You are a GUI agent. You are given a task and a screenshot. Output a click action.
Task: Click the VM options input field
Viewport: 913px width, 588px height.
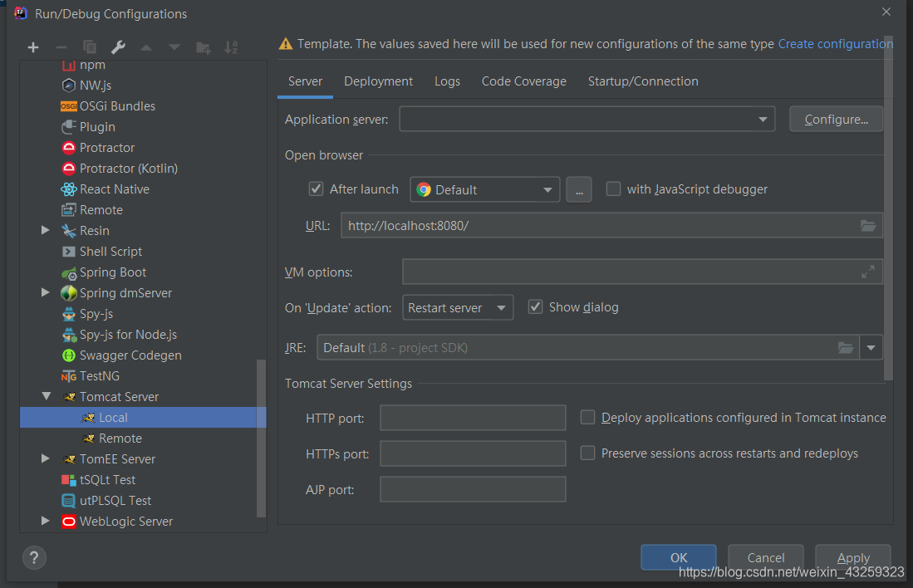[642, 272]
